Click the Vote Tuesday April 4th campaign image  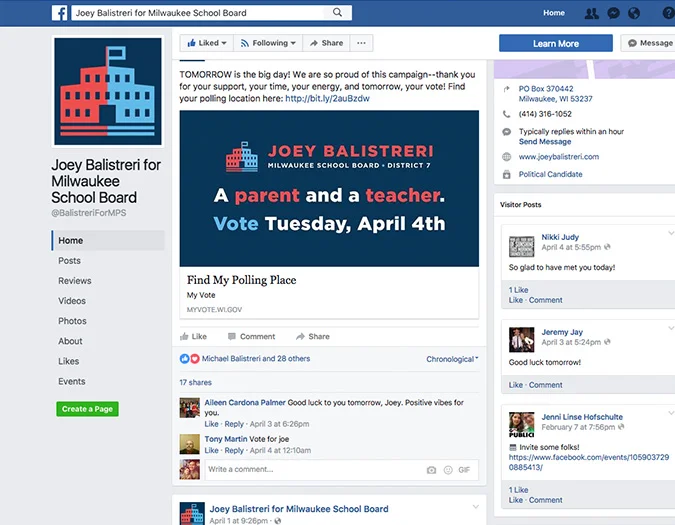[329, 188]
